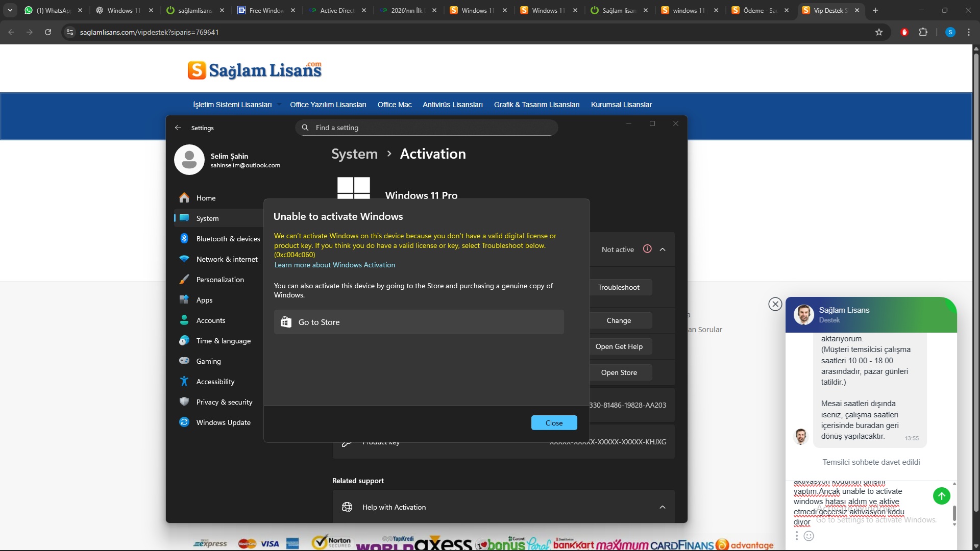Send the chat message with green arrow
Screen dimensions: 980x551
point(942,495)
